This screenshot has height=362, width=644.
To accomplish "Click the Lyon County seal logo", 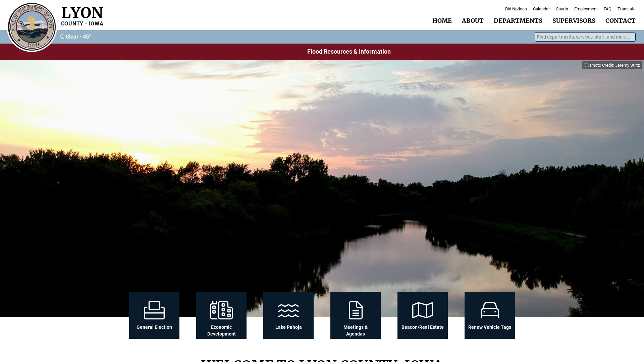I will click(32, 27).
